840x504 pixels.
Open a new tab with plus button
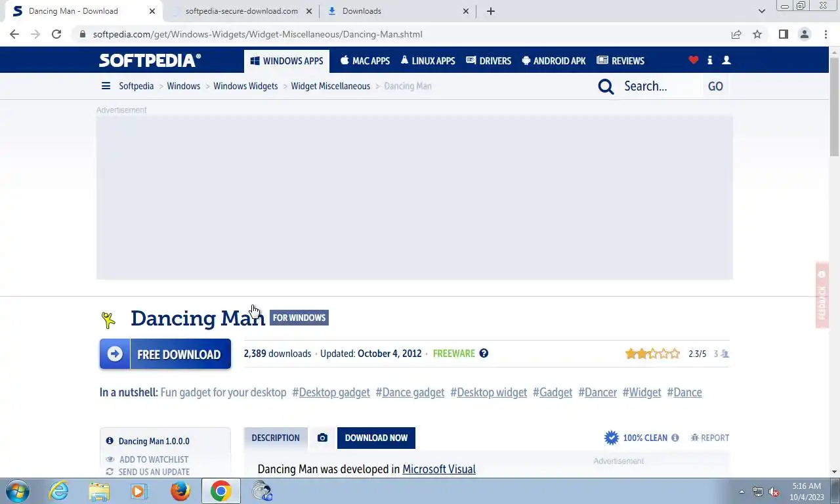(491, 11)
